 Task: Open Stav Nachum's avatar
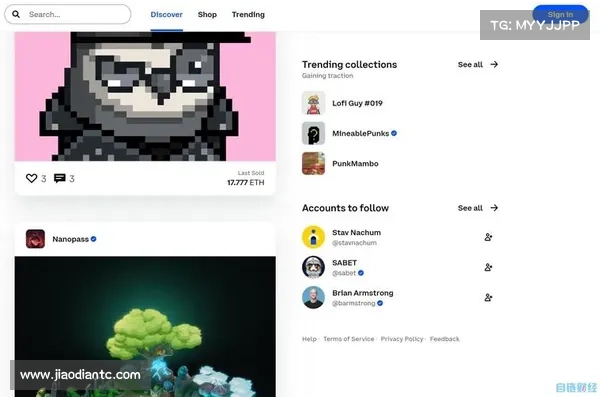[x=313, y=237]
